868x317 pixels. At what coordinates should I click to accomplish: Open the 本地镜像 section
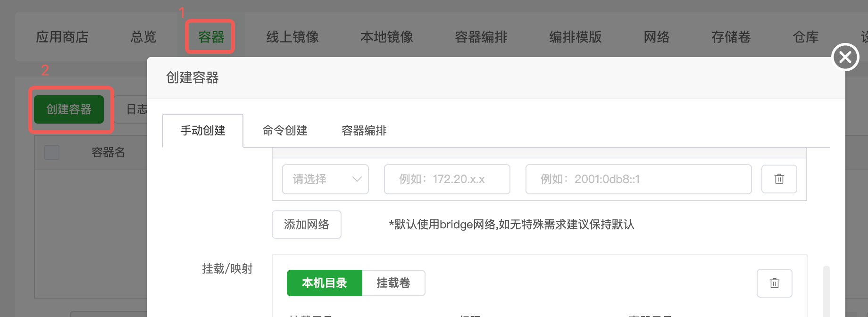pos(387,37)
